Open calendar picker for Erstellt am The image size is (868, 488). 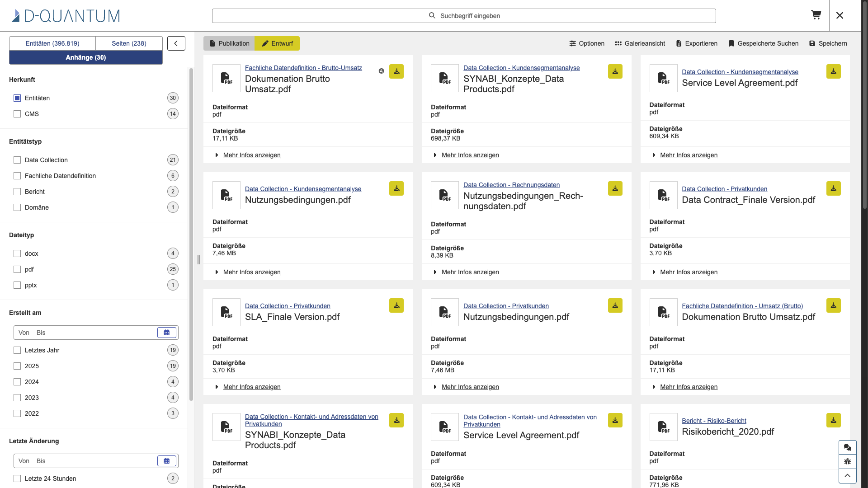(167, 333)
